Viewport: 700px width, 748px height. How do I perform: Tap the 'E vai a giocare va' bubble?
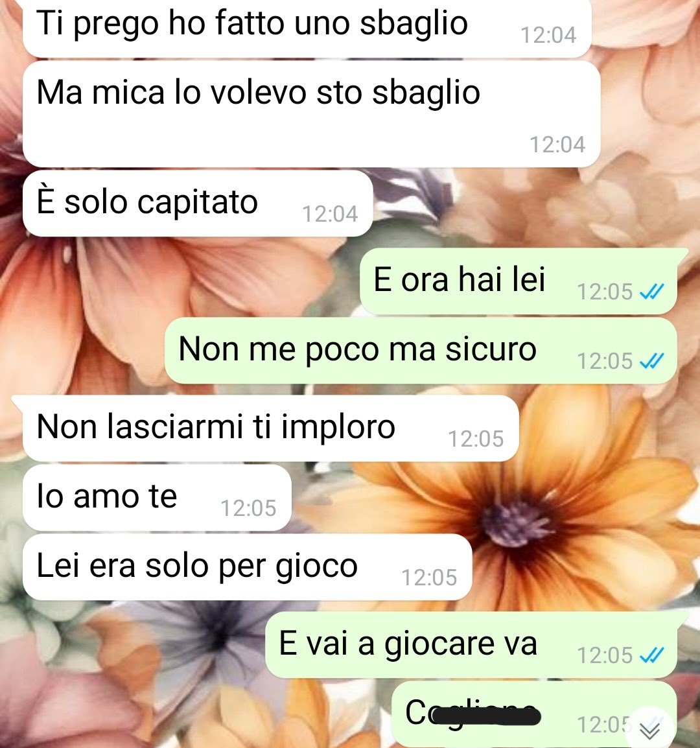[471, 645]
